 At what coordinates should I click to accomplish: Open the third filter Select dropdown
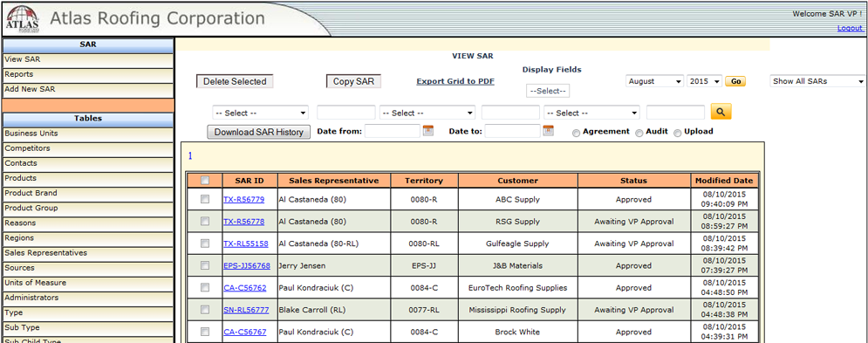click(591, 113)
